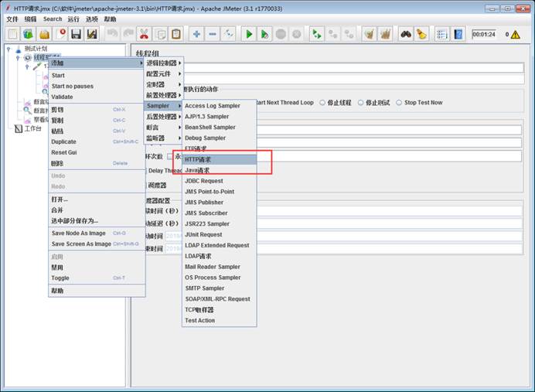Open the Templates toolbar icon
Image resolution: width=535 pixels, height=392 pixels.
[x=29, y=34]
